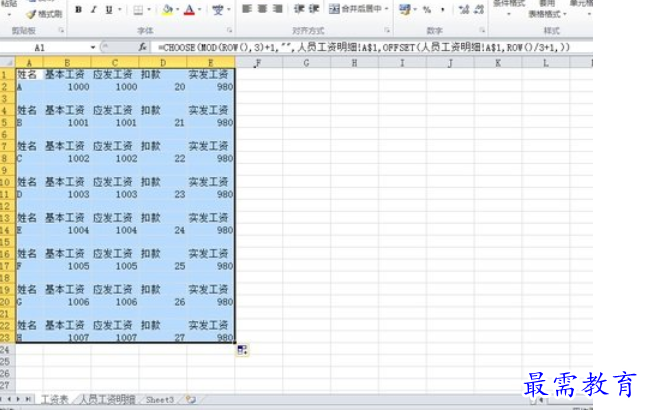Open the Auto Fill Options button
The height and width of the screenshot is (416, 645).
pos(242,350)
